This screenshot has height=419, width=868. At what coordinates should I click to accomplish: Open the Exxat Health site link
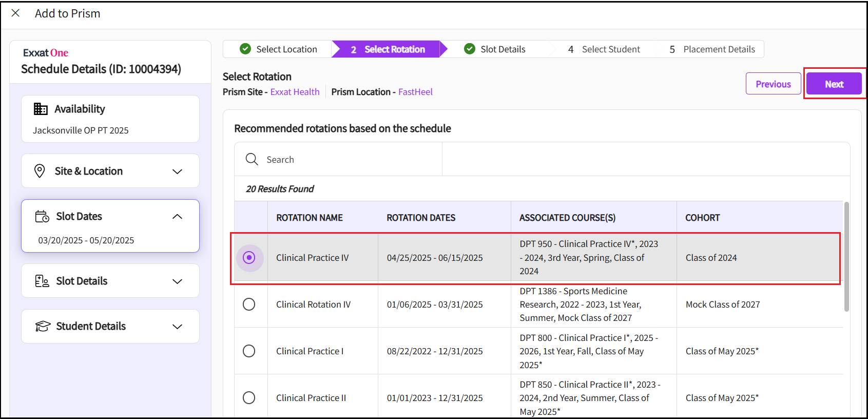tap(295, 92)
